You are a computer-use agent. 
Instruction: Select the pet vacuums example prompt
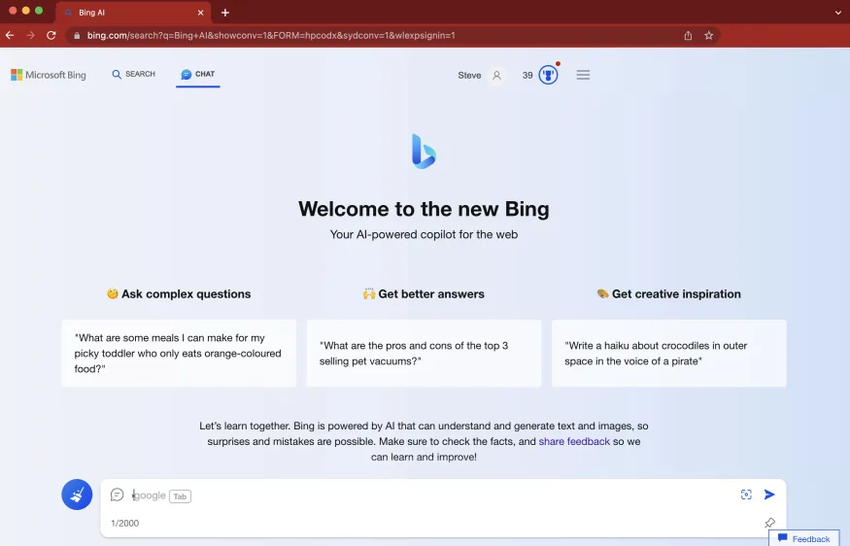point(423,353)
